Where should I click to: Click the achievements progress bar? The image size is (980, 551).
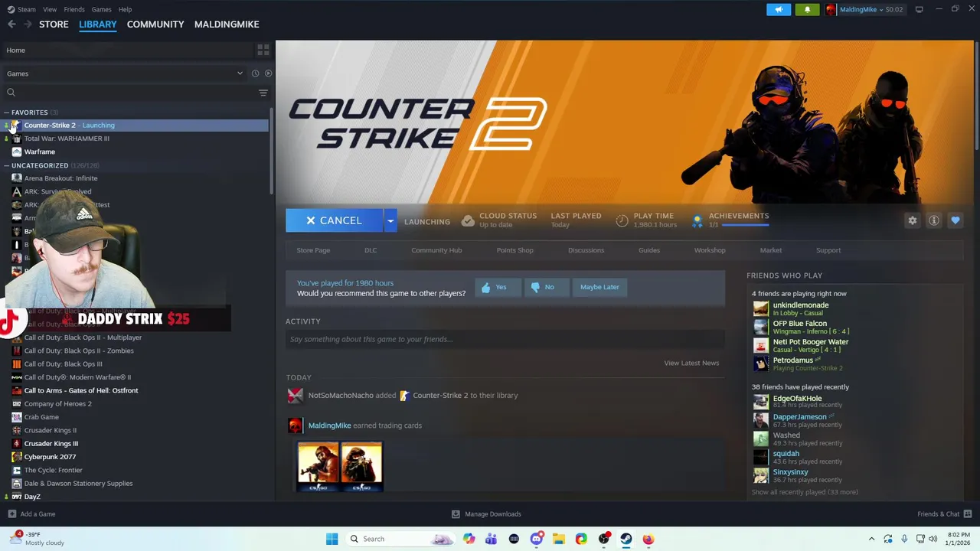(744, 225)
